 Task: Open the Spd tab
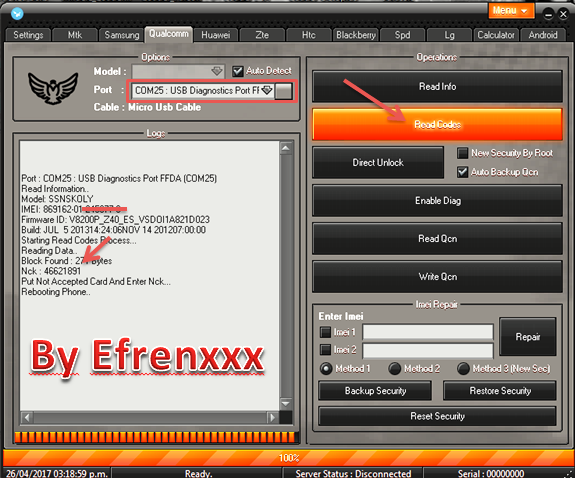[402, 35]
